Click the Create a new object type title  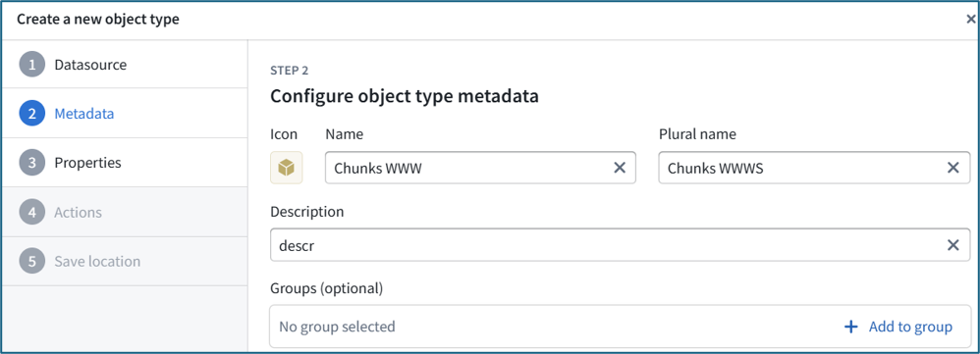(98, 20)
